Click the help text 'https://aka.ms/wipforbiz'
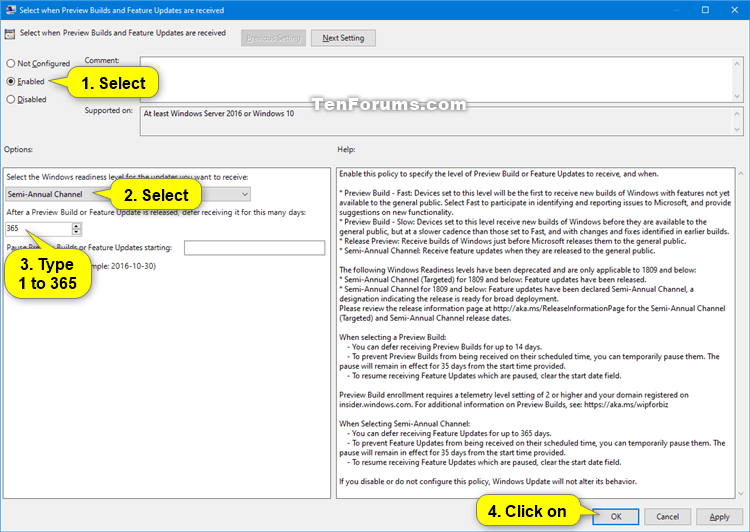The image size is (750, 532). (x=626, y=405)
